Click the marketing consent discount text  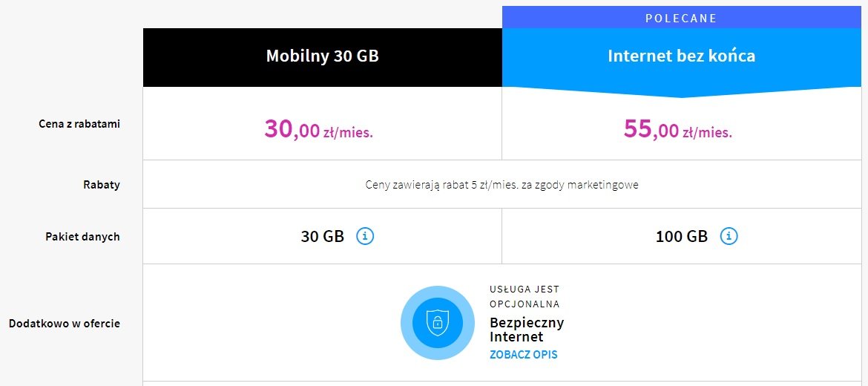tap(502, 185)
